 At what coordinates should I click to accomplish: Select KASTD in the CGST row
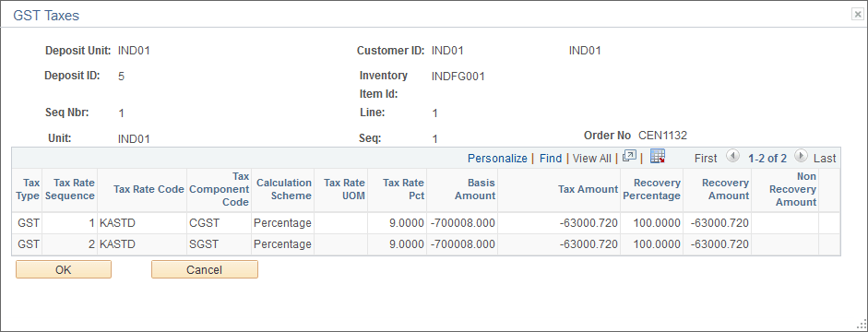tap(117, 223)
